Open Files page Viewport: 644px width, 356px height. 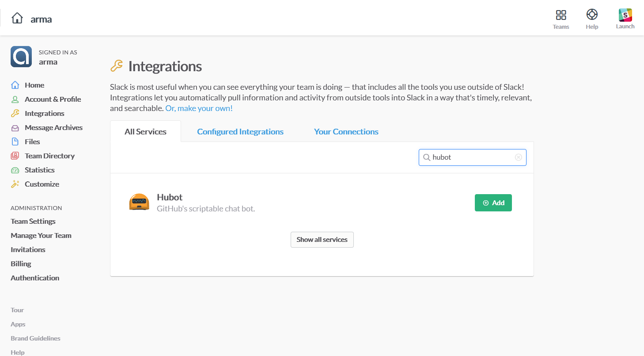[x=32, y=142]
